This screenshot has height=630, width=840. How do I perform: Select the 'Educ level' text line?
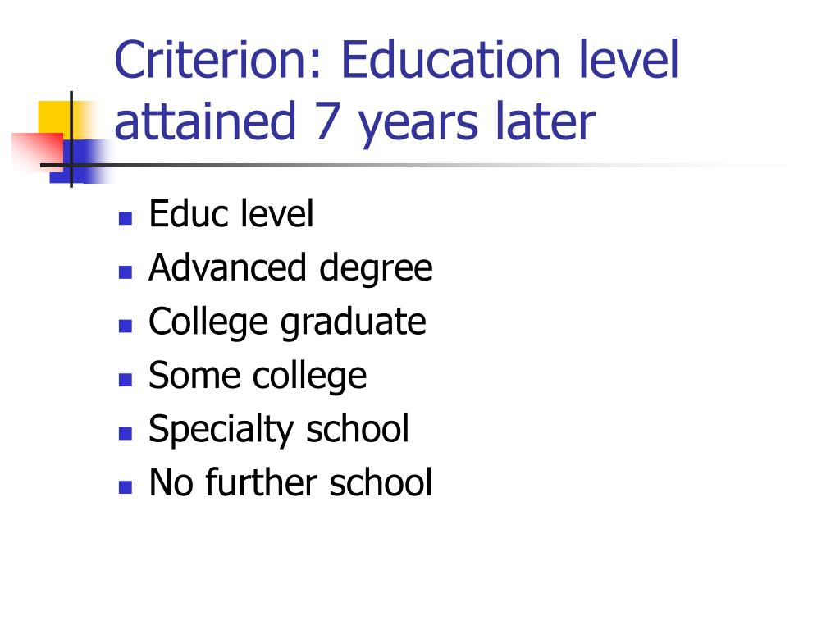point(231,214)
